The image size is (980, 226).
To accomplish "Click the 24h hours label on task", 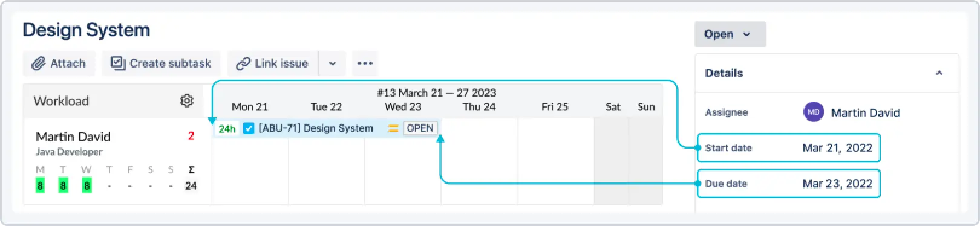I will click(227, 129).
